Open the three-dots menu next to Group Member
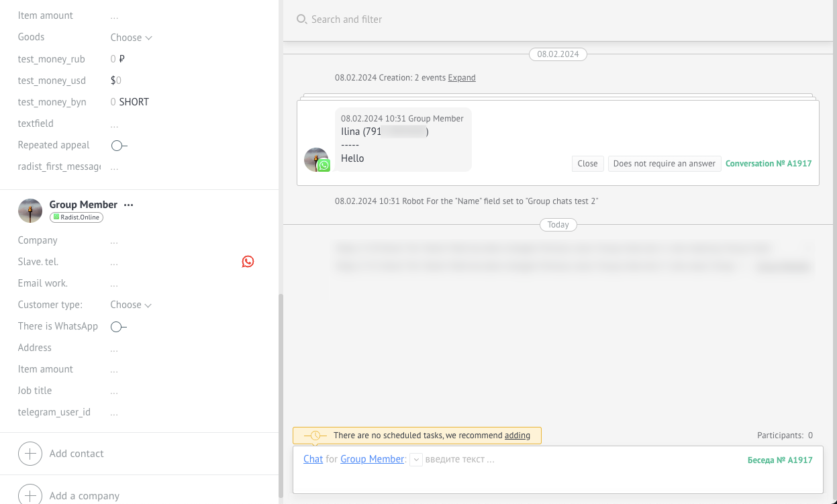 [x=129, y=205]
